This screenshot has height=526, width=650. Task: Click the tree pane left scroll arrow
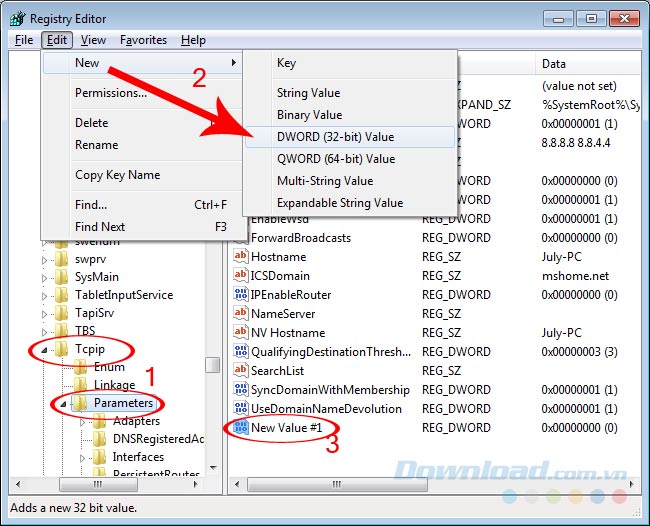[x=18, y=484]
